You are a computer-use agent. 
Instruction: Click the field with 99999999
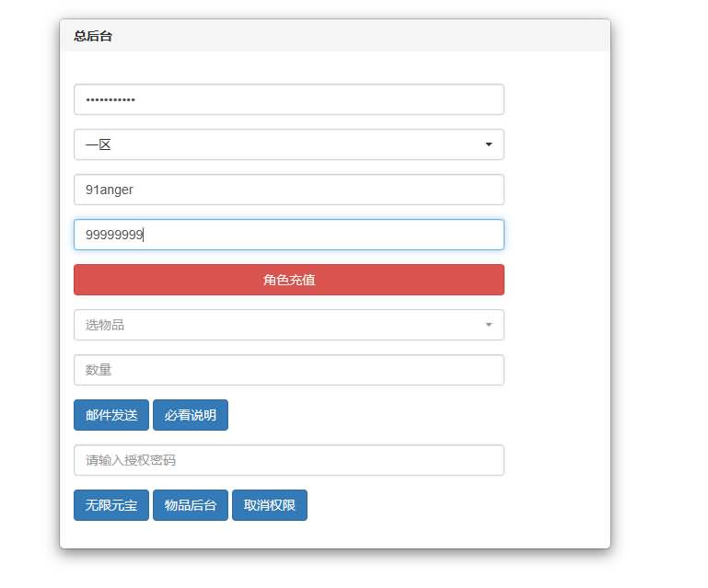[x=288, y=235]
